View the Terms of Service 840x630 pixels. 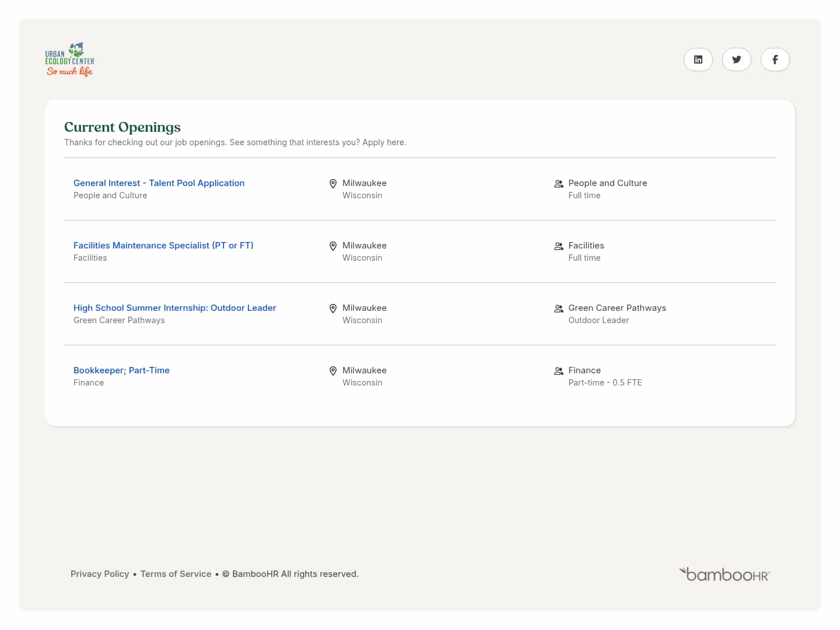pyautogui.click(x=176, y=573)
